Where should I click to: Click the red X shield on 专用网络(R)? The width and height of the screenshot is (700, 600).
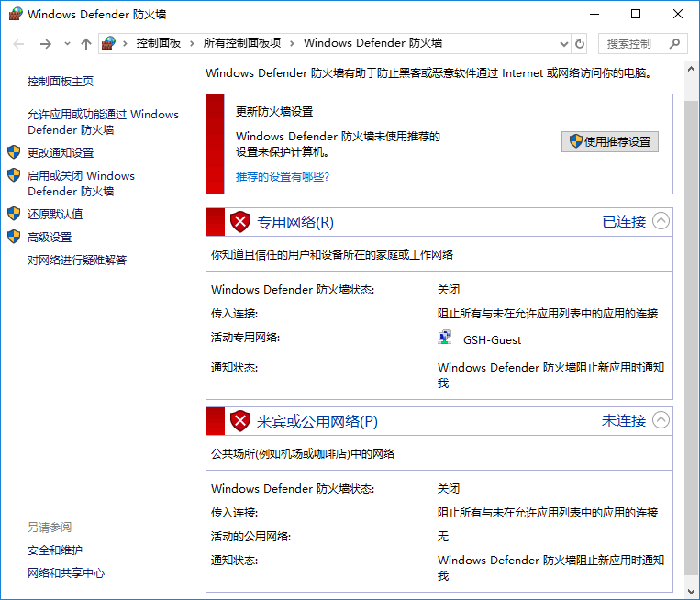[x=240, y=222]
